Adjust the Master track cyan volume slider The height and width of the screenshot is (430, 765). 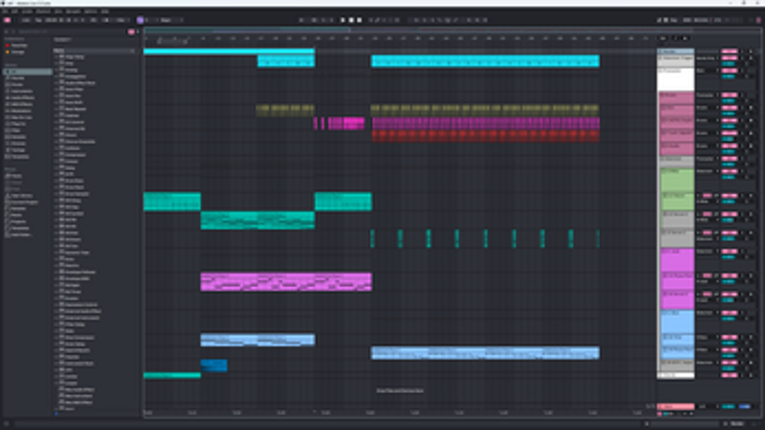click(x=728, y=407)
